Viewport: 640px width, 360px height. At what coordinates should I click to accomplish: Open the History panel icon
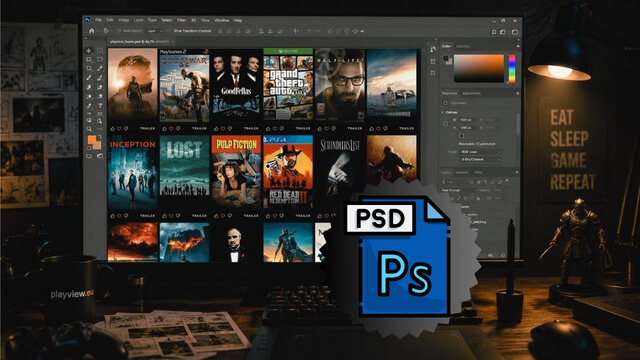tap(433, 49)
